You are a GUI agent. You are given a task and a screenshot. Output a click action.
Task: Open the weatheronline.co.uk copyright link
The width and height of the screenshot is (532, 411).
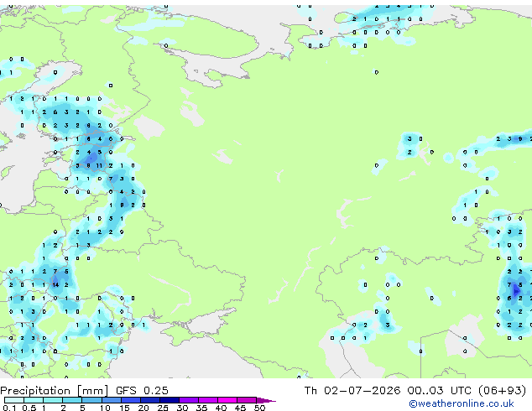click(x=462, y=403)
